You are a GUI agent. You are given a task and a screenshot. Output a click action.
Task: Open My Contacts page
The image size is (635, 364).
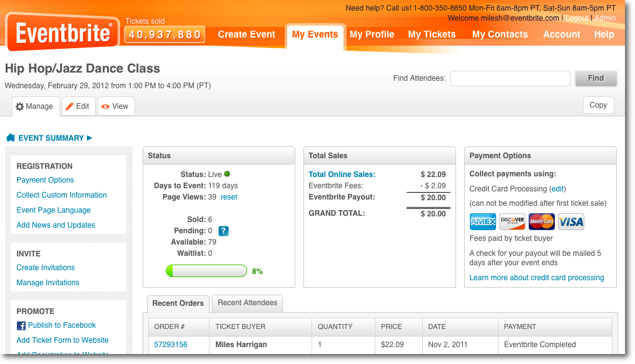click(500, 34)
